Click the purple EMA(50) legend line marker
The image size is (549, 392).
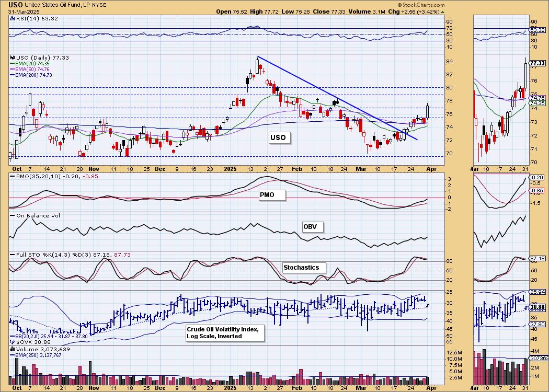click(12, 70)
